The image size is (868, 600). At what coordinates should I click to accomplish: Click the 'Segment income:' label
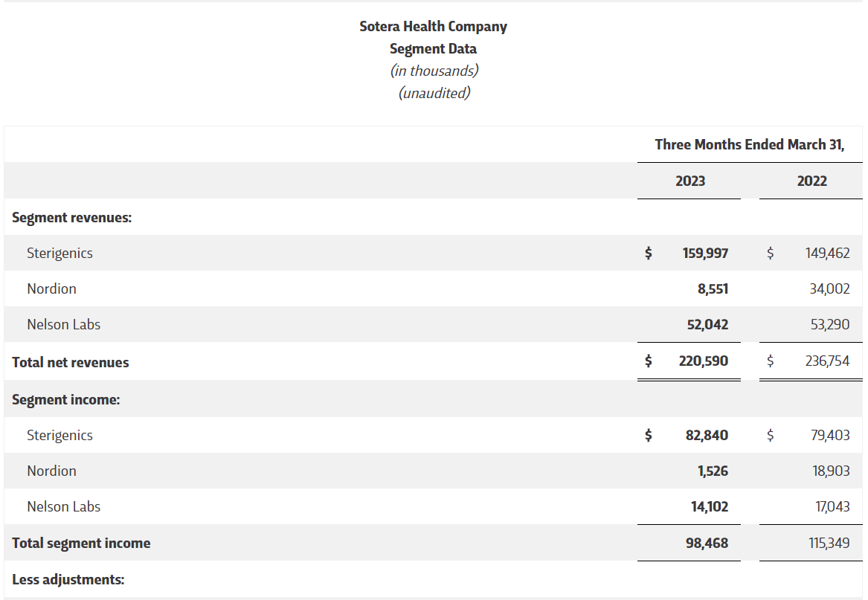pyautogui.click(x=66, y=400)
